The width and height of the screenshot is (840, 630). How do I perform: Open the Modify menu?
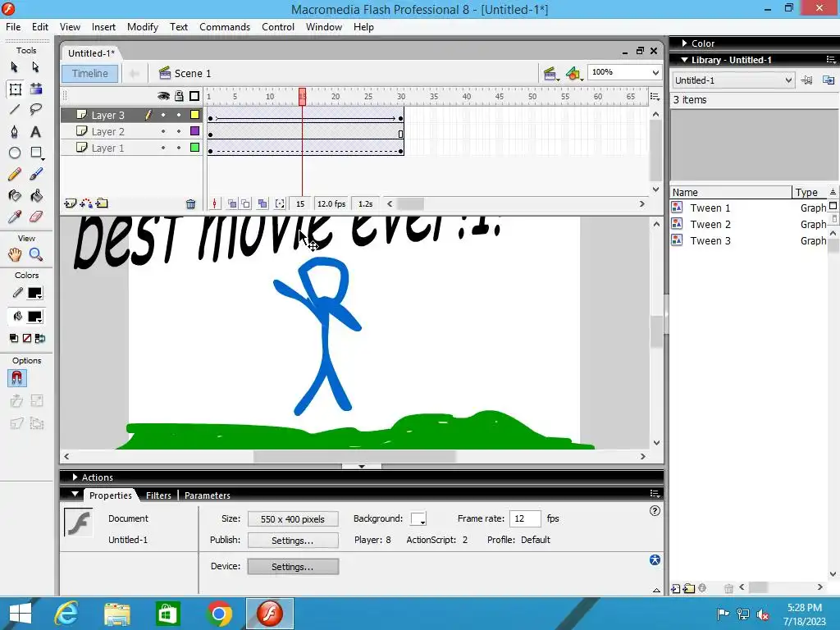[143, 27]
